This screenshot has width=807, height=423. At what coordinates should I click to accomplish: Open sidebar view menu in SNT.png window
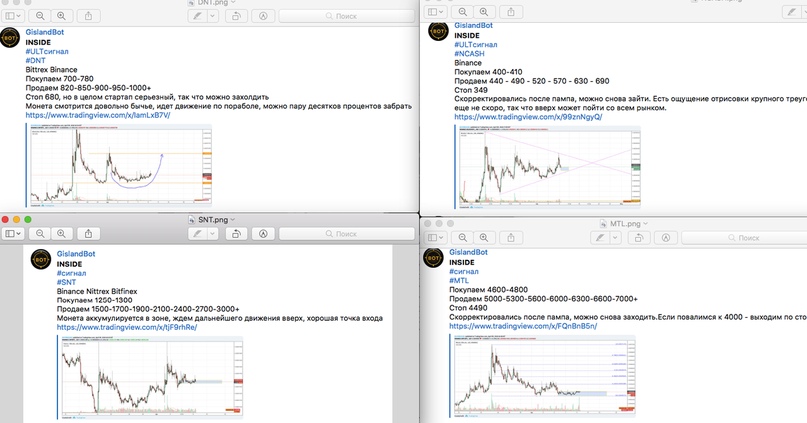click(x=12, y=234)
